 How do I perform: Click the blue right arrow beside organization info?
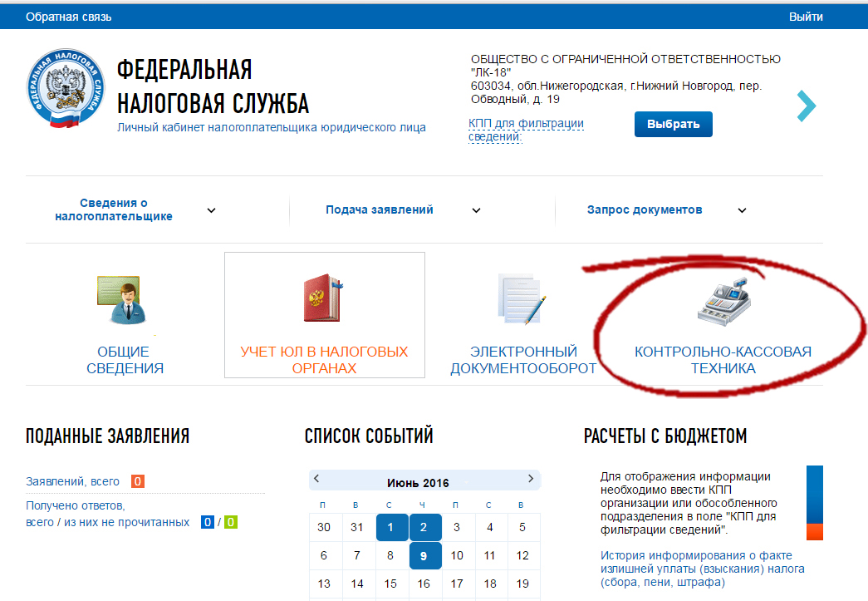[806, 106]
